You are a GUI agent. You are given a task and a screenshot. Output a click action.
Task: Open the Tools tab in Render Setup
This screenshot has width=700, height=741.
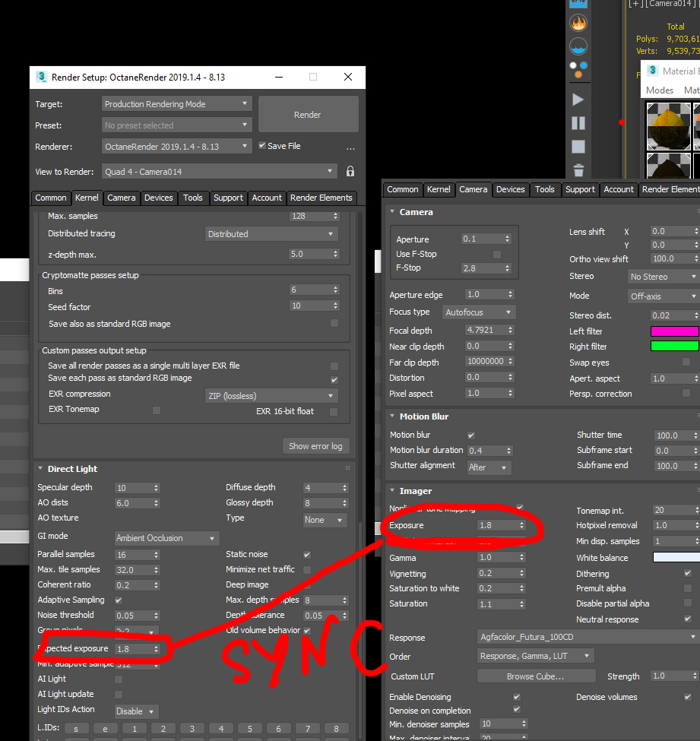(193, 198)
